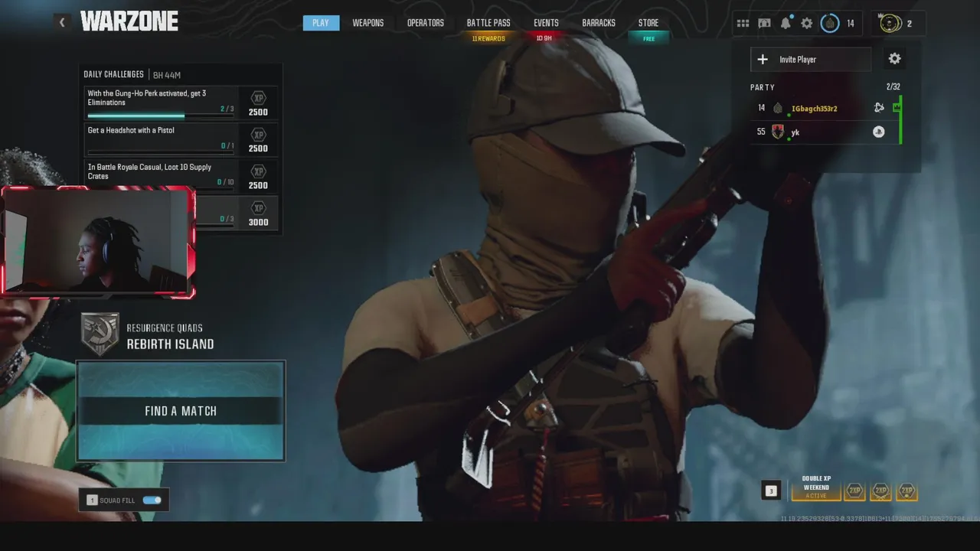The image size is (980, 551).
Task: Select the Resurgence Quads Rebirth Island mode title
Action: click(171, 337)
